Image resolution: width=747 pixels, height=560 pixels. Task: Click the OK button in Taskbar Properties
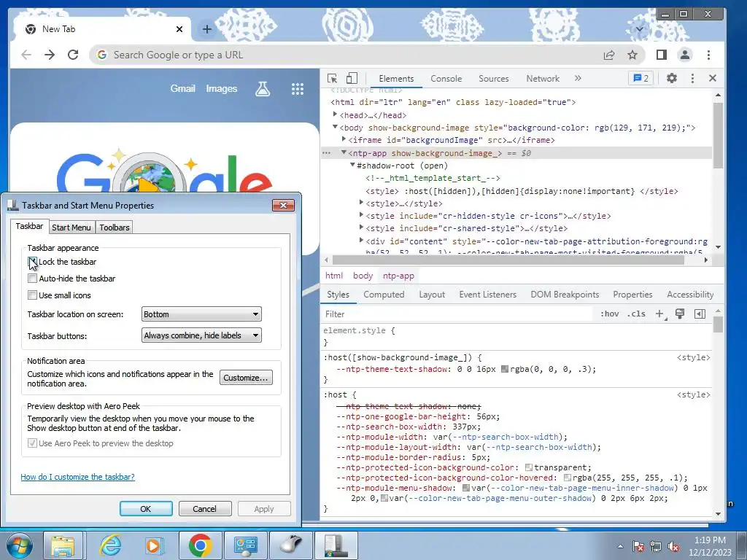[x=146, y=508]
